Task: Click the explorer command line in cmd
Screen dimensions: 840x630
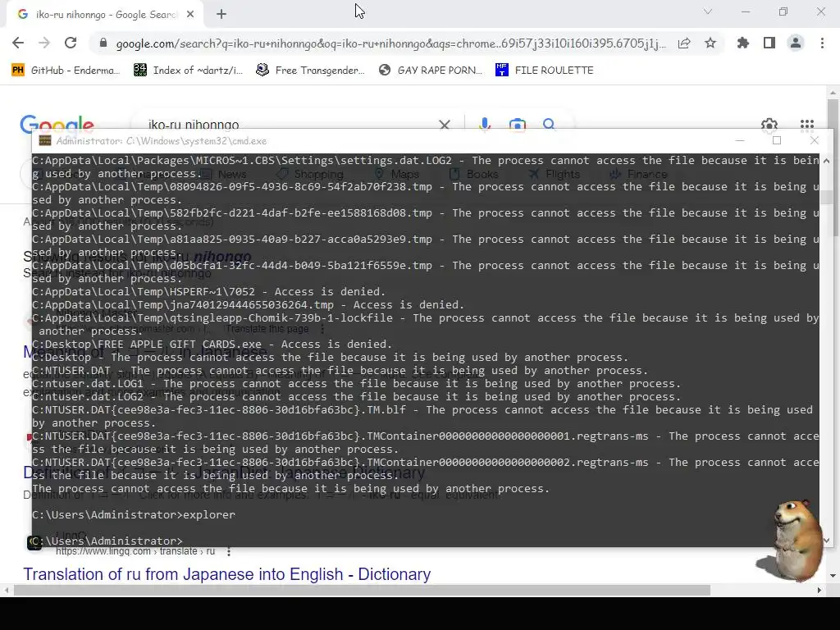Action: click(x=134, y=515)
